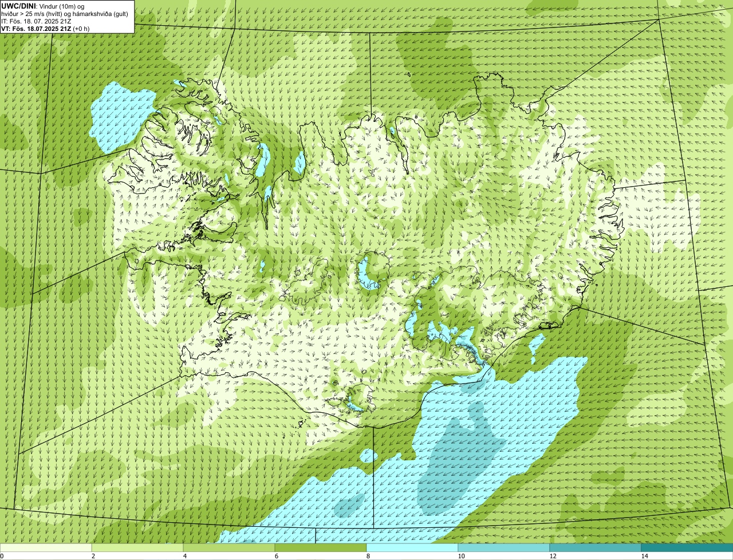
Task: Click the 0–2 m/s palest legend swatch
Action: tap(46, 547)
